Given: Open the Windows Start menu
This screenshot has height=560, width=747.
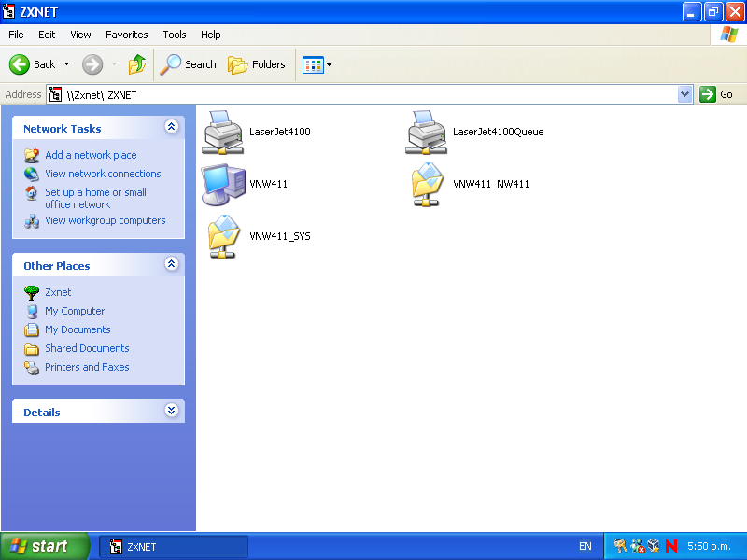Looking at the screenshot, I should tap(45, 546).
